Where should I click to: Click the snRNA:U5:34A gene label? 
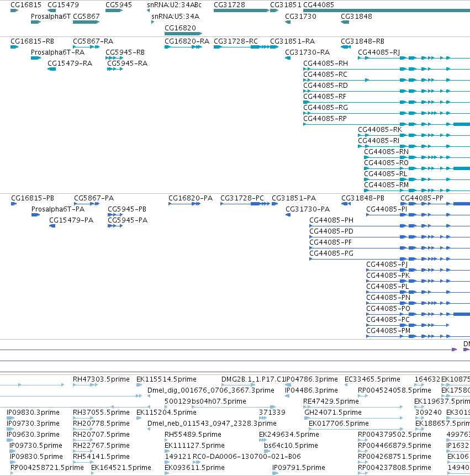pyautogui.click(x=175, y=17)
